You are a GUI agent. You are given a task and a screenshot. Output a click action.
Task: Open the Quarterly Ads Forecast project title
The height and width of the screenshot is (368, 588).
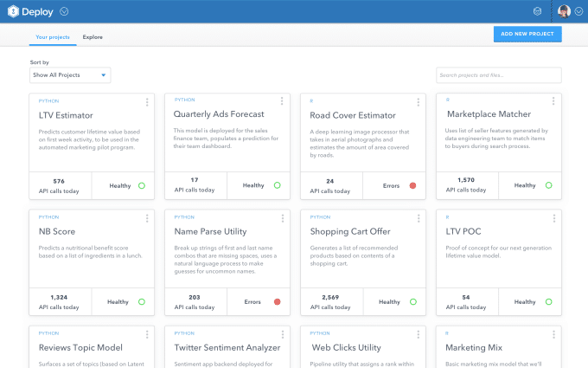tap(219, 114)
